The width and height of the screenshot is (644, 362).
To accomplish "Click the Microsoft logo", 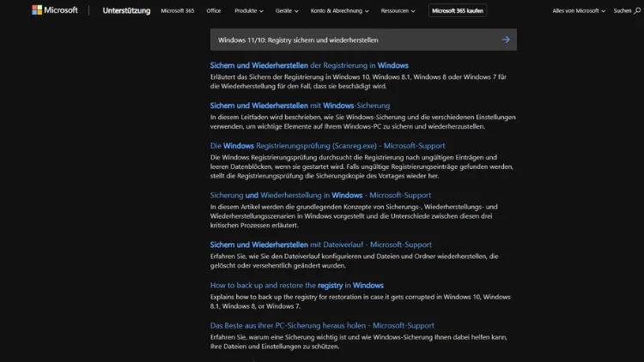I will [x=55, y=10].
